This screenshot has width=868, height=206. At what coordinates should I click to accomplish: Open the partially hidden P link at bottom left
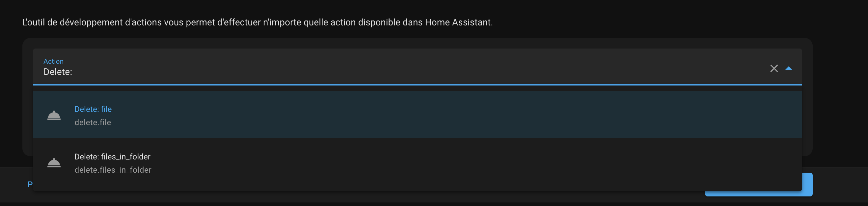[30, 185]
